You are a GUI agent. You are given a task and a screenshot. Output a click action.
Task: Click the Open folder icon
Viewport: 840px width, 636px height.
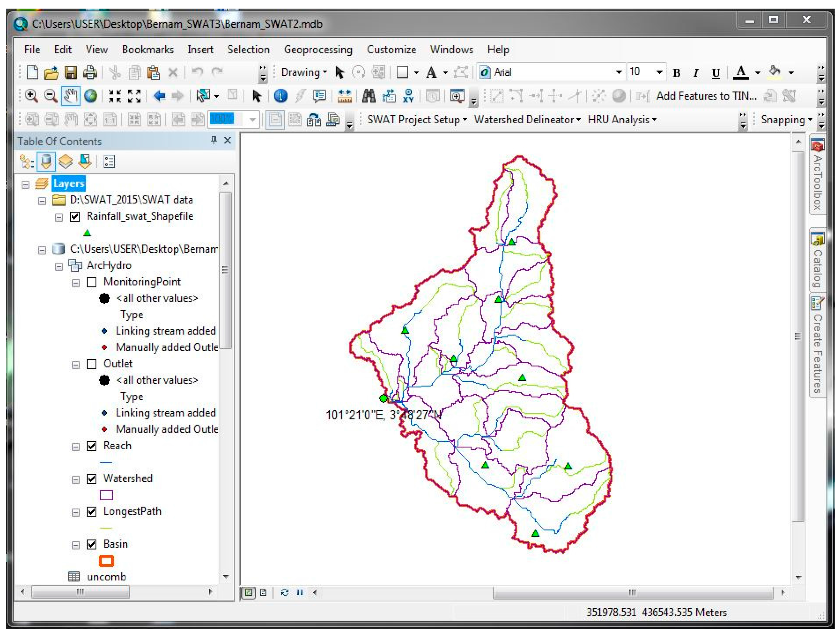pos(51,72)
